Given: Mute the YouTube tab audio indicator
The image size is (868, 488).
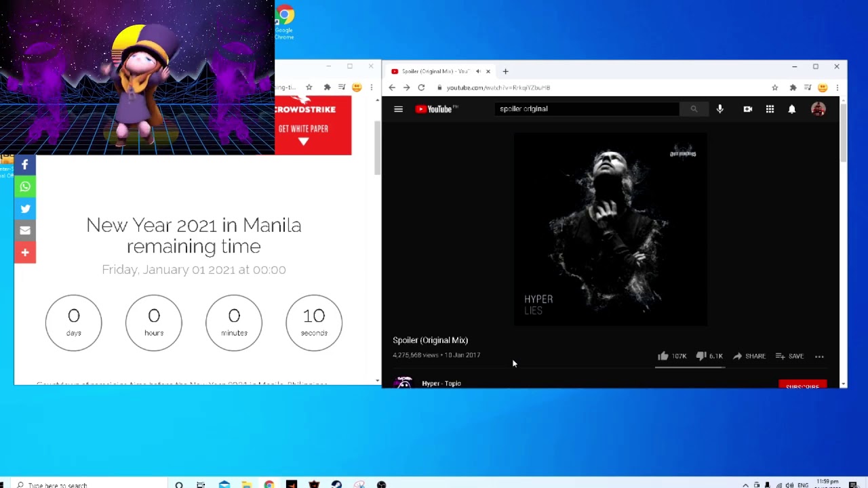Looking at the screenshot, I should [x=478, y=71].
